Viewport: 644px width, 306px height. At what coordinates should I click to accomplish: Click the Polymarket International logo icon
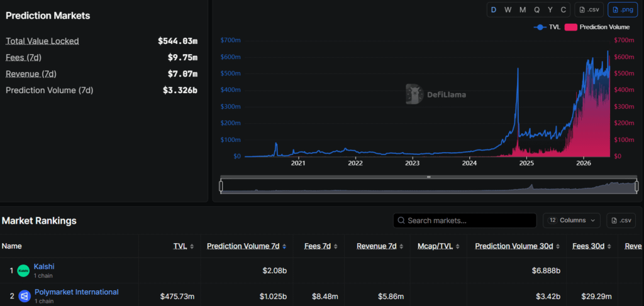25,296
